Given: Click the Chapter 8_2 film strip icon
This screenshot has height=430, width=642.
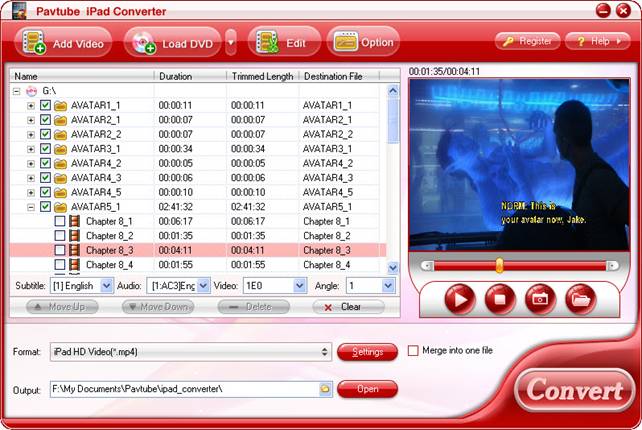Looking at the screenshot, I should click(x=75, y=235).
